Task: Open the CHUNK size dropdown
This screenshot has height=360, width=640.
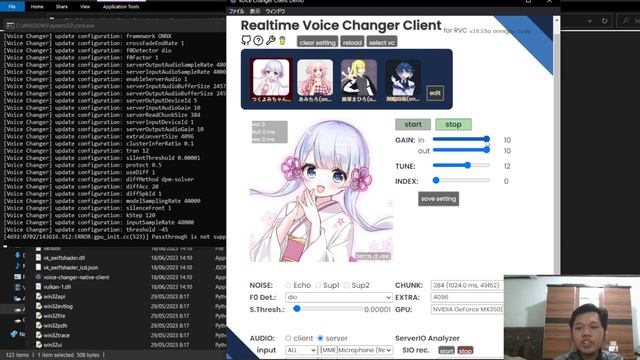Action: 467,285
